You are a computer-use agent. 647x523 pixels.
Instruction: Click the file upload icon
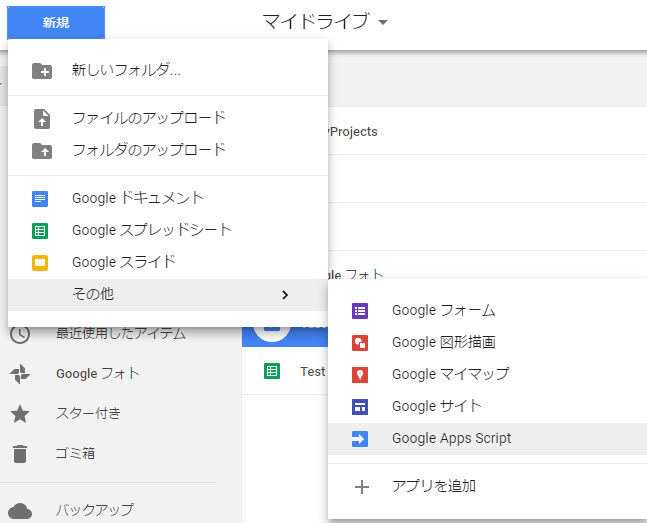[42, 119]
